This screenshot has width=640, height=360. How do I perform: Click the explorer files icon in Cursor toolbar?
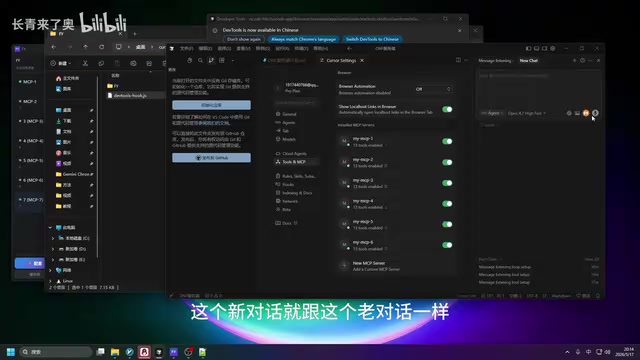[190, 60]
